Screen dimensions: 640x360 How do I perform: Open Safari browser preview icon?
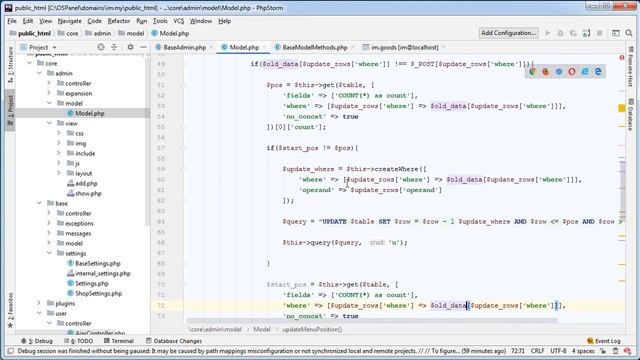[558, 72]
